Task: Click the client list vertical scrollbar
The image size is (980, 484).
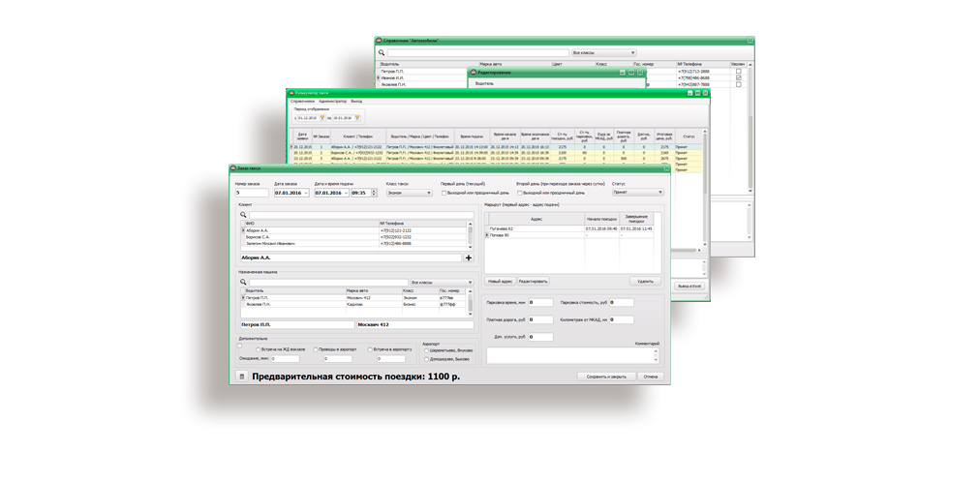Action: 472,233
